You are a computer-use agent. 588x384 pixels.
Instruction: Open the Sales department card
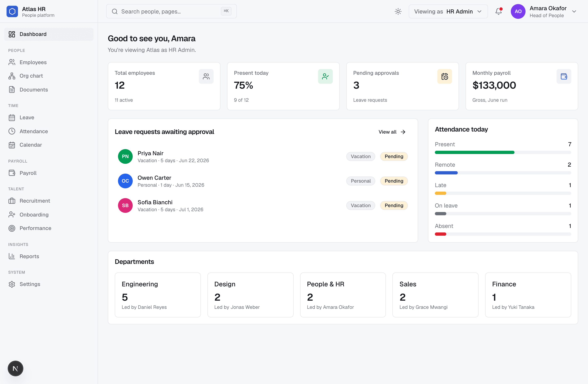(x=435, y=295)
